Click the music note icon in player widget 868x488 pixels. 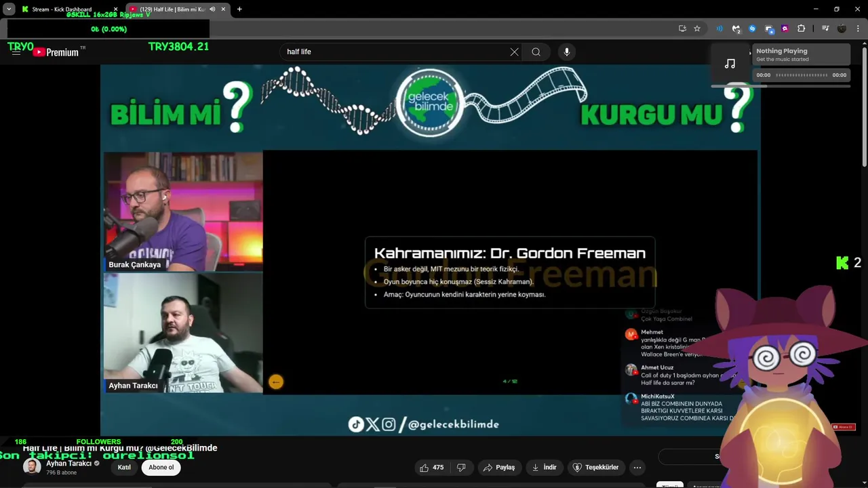(730, 64)
